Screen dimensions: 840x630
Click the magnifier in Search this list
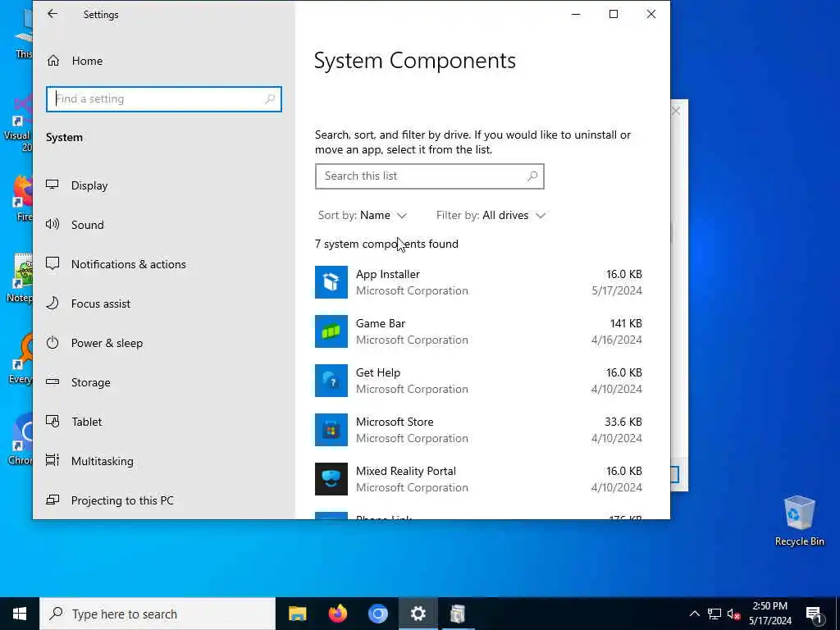coord(532,176)
